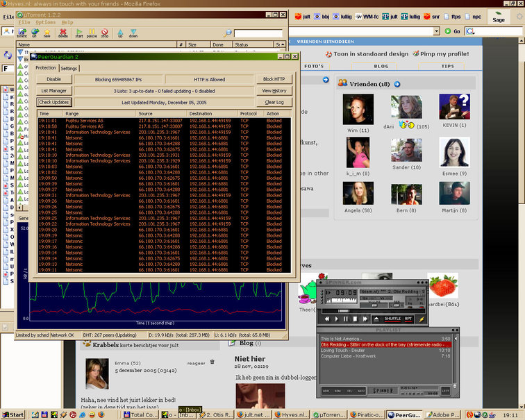The height and width of the screenshot is (420, 525).
Task: Click Winamp playlist LIST button
Action: coord(446,391)
